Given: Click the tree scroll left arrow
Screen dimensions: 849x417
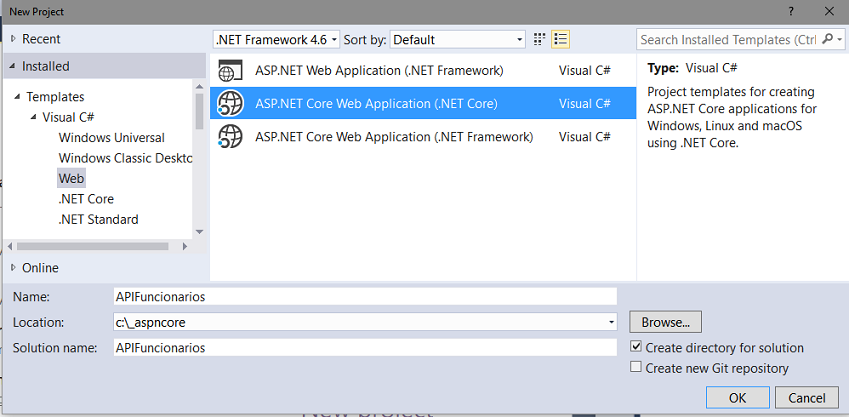Looking at the screenshot, I should pyautogui.click(x=9, y=246).
